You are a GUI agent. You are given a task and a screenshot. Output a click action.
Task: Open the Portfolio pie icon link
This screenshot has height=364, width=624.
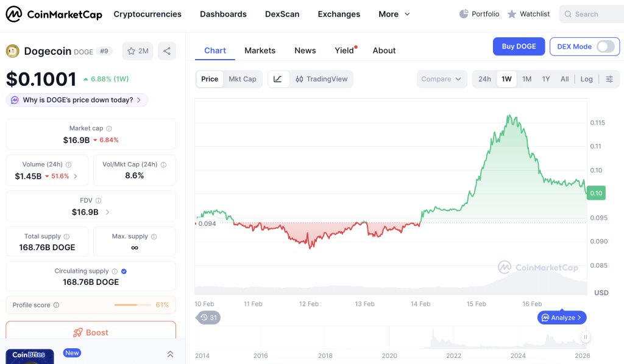(479, 14)
